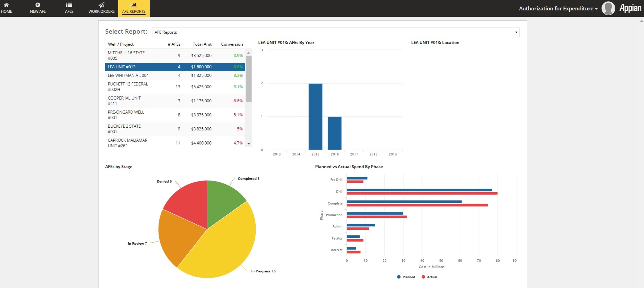The height and width of the screenshot is (288, 644).
Task: Open the Select Report dropdown
Action: coord(335,32)
